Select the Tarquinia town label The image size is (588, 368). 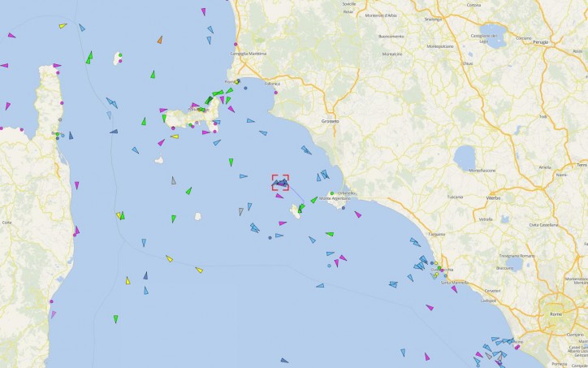pos(437,234)
